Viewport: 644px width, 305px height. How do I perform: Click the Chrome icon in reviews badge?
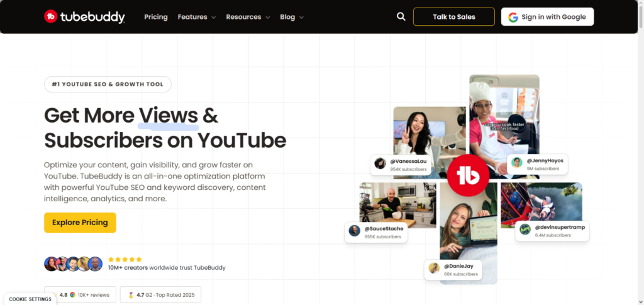[x=73, y=295]
